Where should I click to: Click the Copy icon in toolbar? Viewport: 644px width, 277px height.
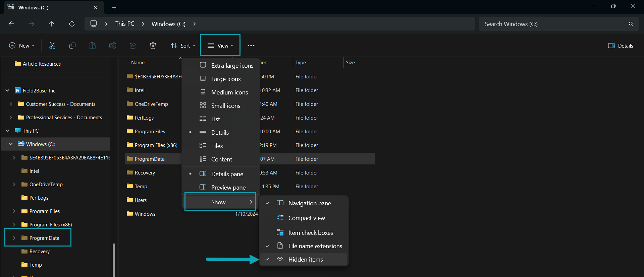pos(72,46)
